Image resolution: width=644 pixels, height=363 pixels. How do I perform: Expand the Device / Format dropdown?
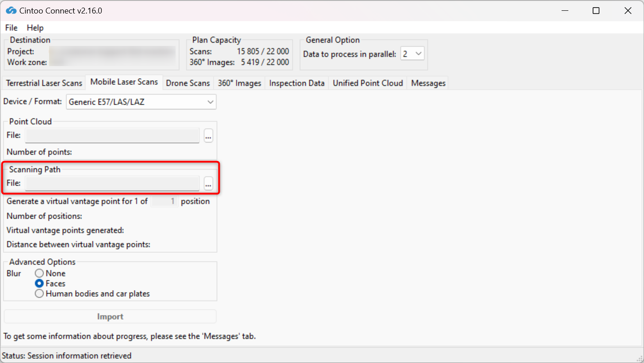pyautogui.click(x=141, y=102)
